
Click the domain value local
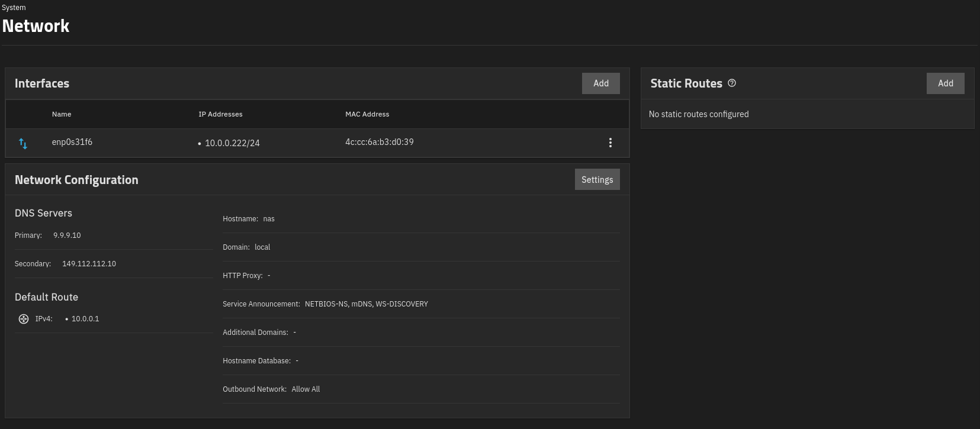(x=262, y=247)
